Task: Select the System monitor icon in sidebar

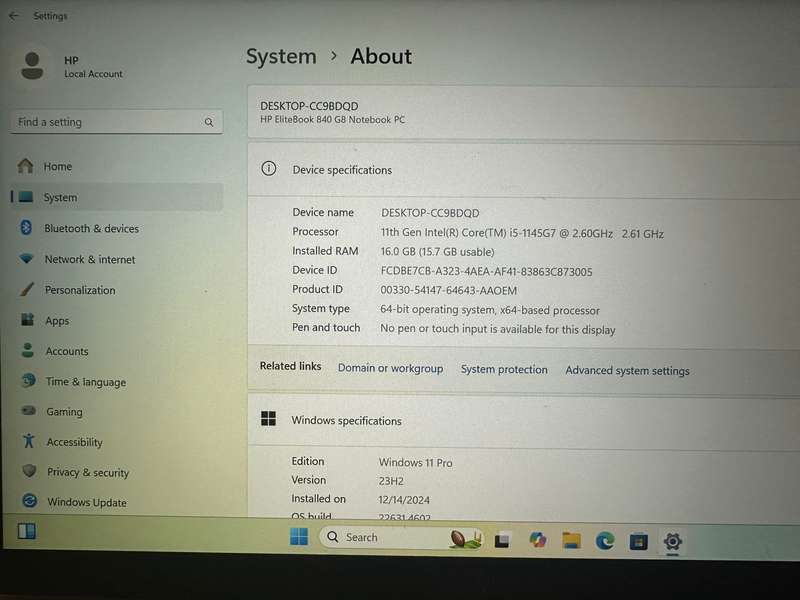Action: [26, 197]
